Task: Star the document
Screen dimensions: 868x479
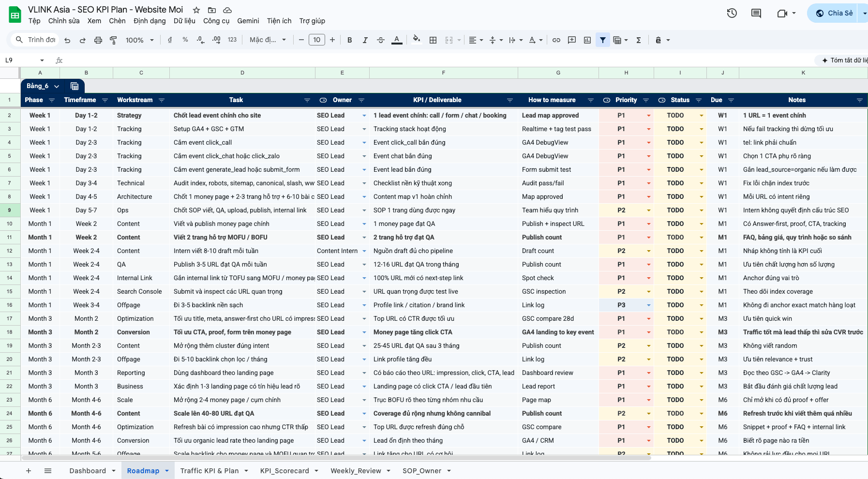Action: coord(196,10)
